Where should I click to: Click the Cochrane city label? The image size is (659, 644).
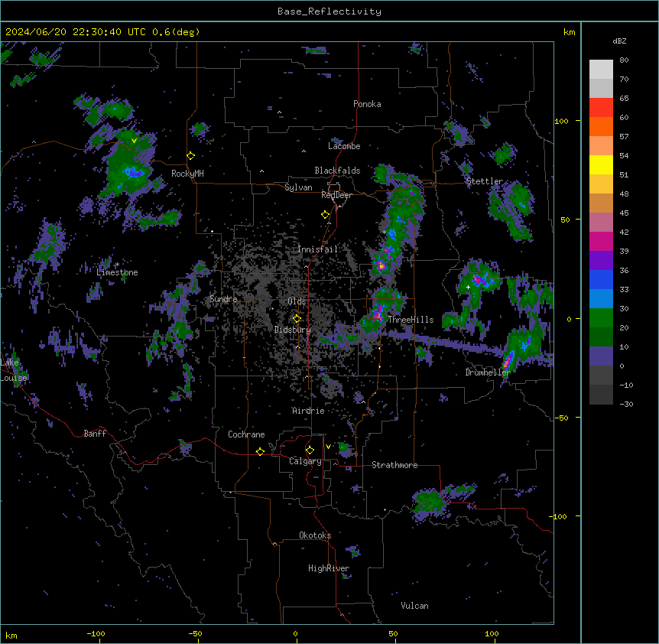(246, 434)
